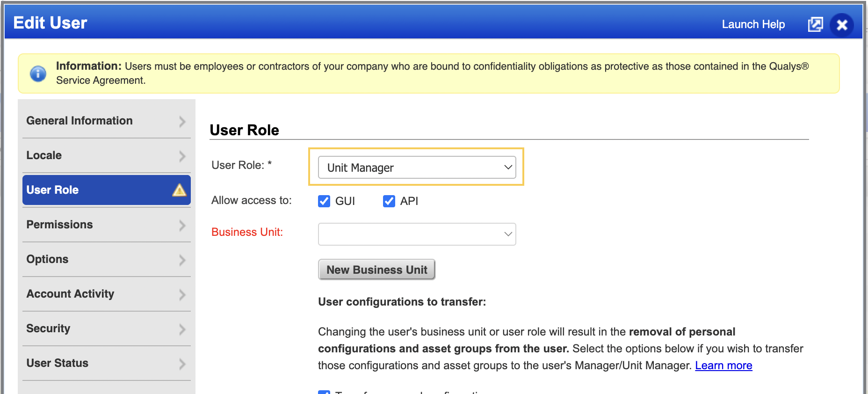Click the User Status chevron icon
Viewport: 868px width, 394px height.
coord(182,364)
